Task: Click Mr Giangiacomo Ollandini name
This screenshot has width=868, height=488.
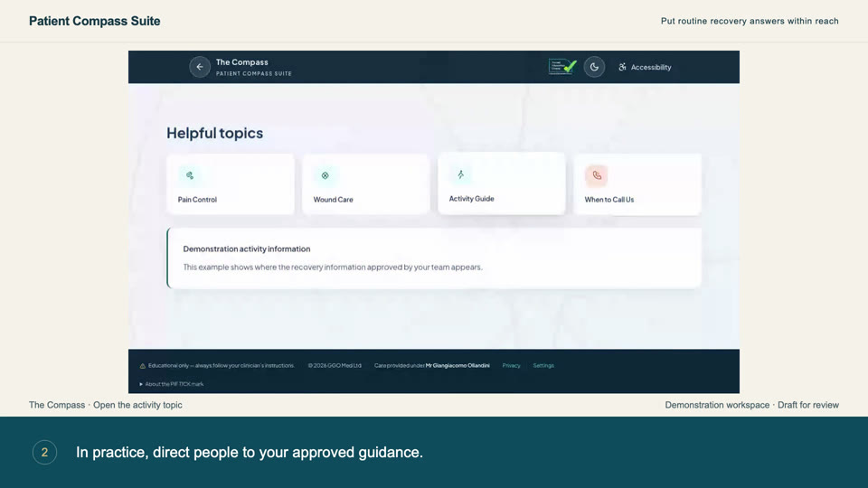Action: click(x=458, y=366)
